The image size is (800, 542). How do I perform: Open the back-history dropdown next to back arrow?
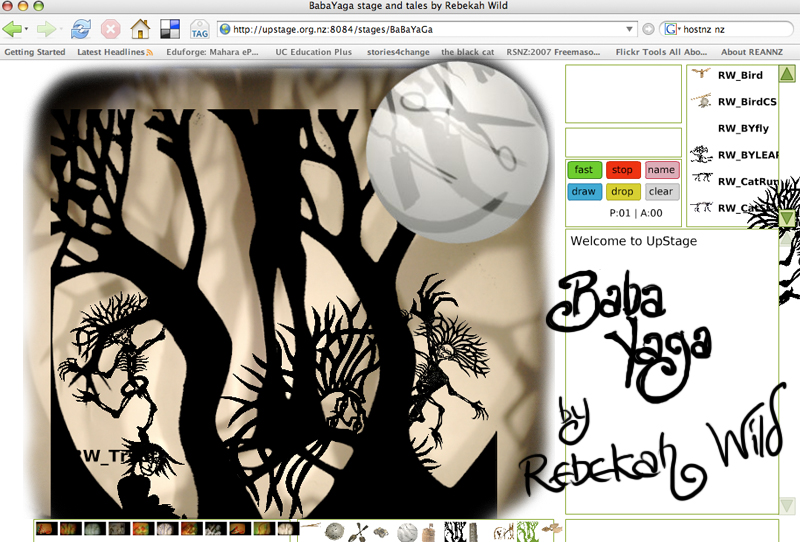click(27, 29)
